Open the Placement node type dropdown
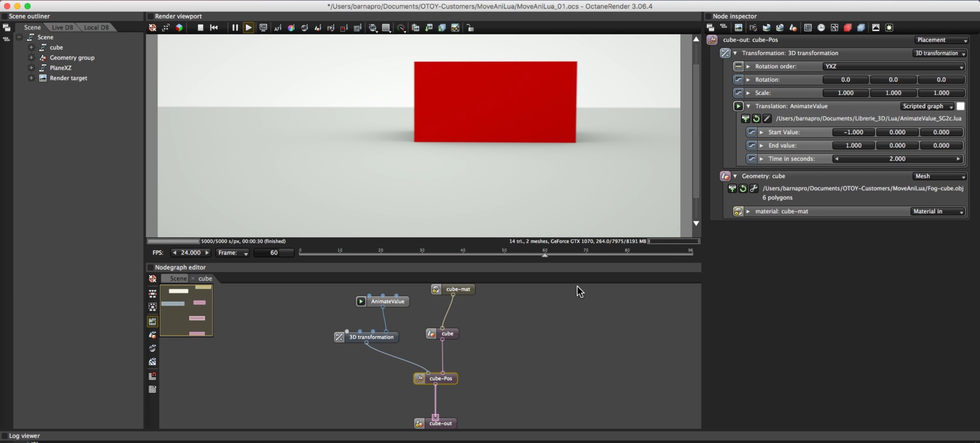The width and height of the screenshot is (980, 443). click(x=941, y=40)
